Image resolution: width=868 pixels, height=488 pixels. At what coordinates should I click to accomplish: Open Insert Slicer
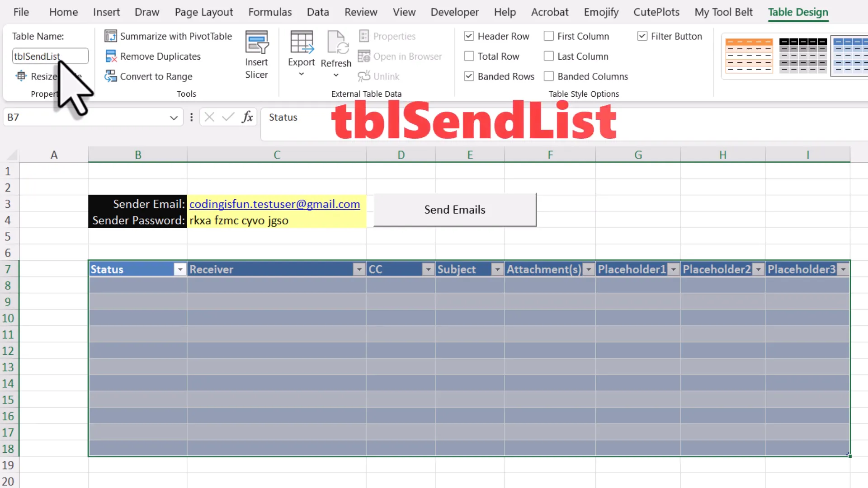pyautogui.click(x=257, y=53)
